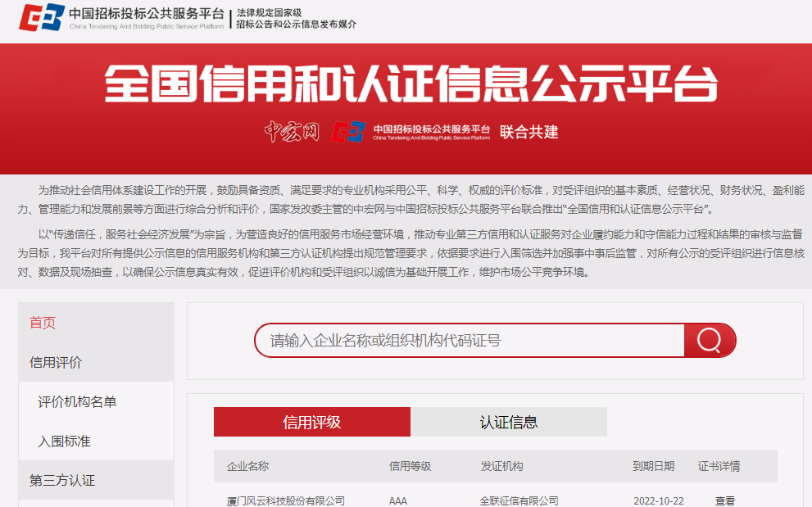
Task: Switch to the 认证信息 tab
Action: coord(509,421)
